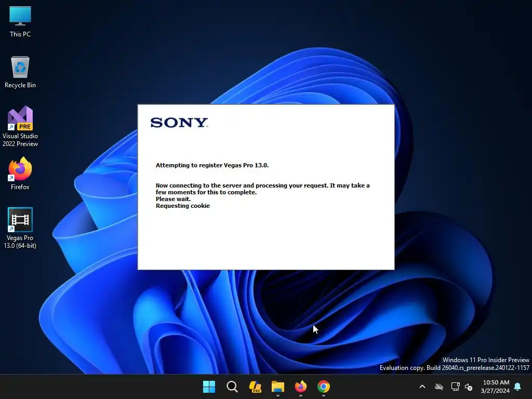Show hidden system tray icons
The image size is (532, 399).
point(422,387)
